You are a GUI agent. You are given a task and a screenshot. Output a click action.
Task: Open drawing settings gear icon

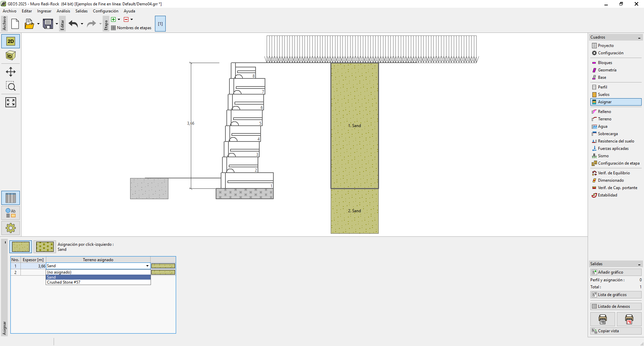11,228
